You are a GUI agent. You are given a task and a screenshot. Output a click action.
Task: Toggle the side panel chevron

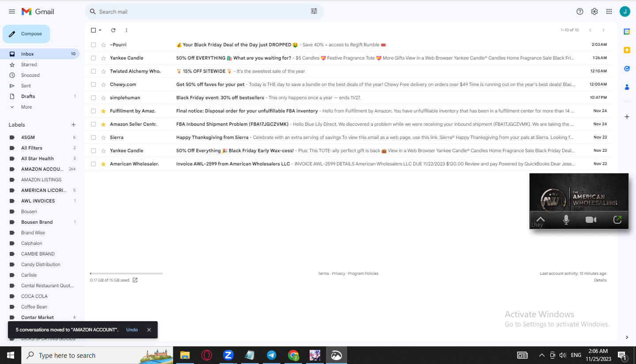tap(627, 337)
